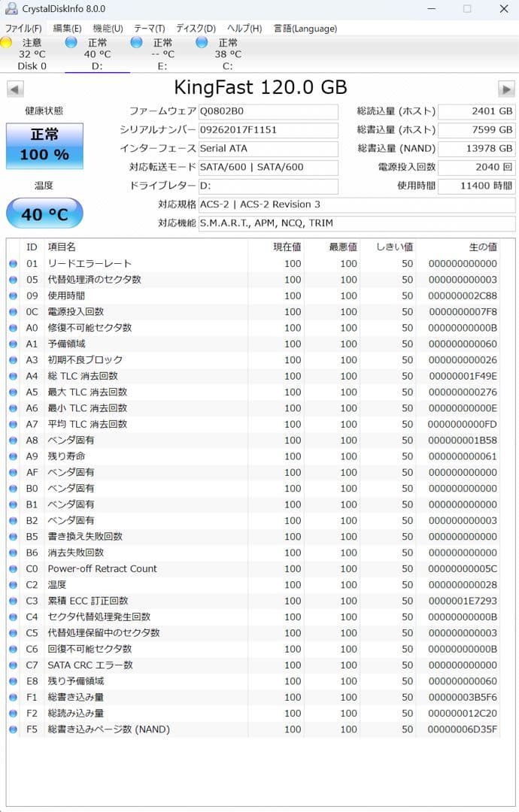Click status dot of row A5 最大 TLC 消去回数

tap(13, 392)
